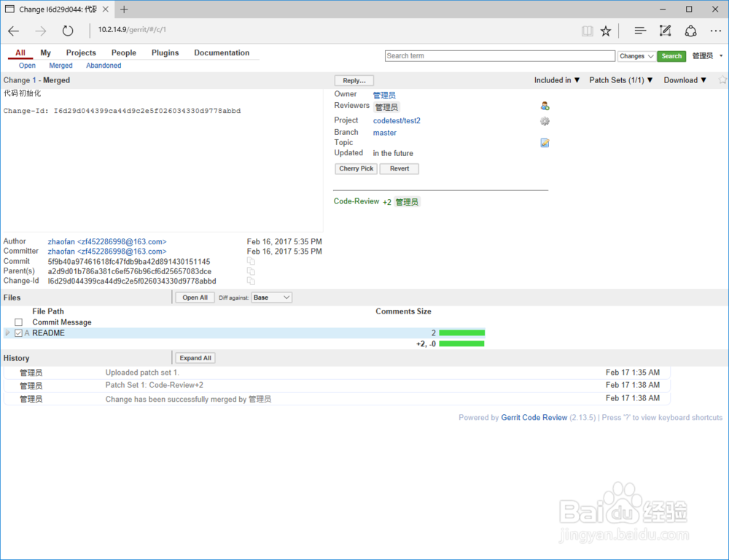This screenshot has height=560, width=729.
Task: Open the README file diff
Action: [x=48, y=333]
